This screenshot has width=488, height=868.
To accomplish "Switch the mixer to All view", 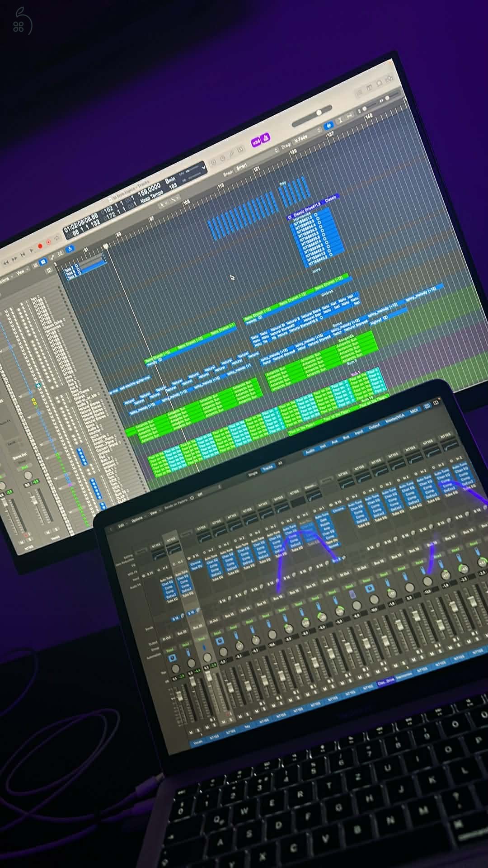I will click(x=280, y=463).
